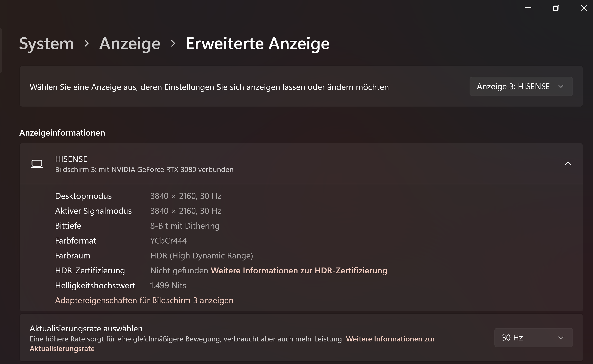Click the Erweiterte Anzeige page title
Image resolution: width=593 pixels, height=364 pixels.
pyautogui.click(x=257, y=44)
